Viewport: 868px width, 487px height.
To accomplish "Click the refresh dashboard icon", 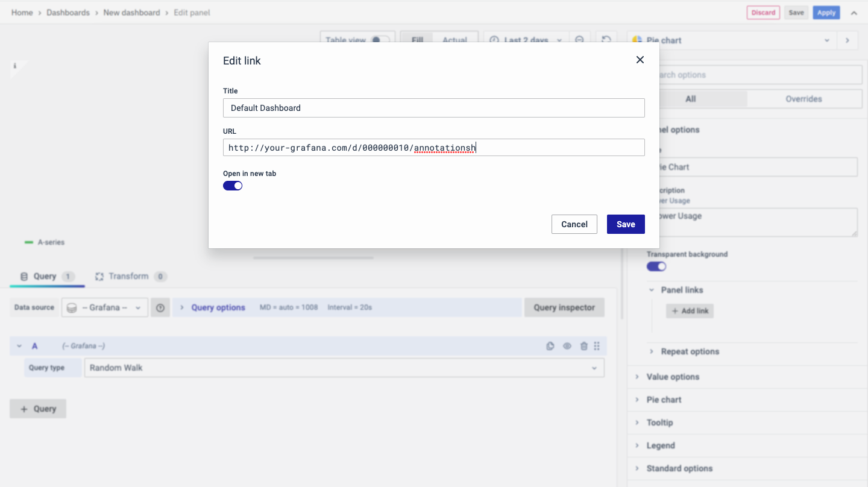I will (x=606, y=40).
